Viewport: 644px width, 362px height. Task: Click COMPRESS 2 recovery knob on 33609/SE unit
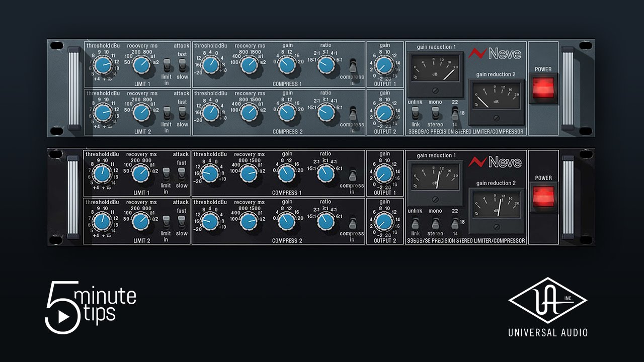(249, 221)
